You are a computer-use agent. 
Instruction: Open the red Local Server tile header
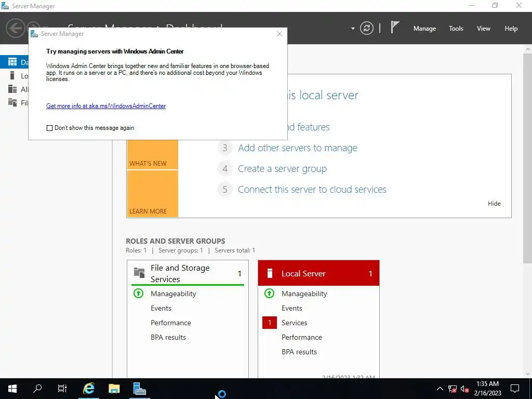(318, 273)
